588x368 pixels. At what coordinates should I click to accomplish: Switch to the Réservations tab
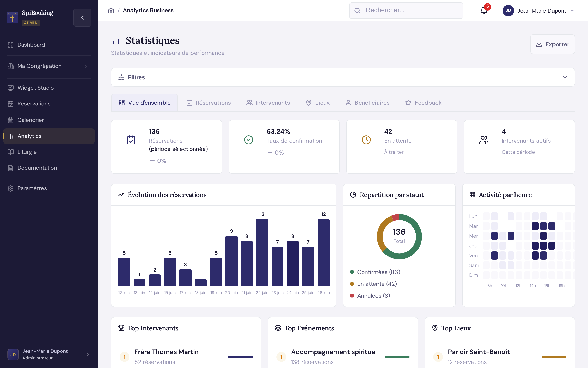coord(208,103)
